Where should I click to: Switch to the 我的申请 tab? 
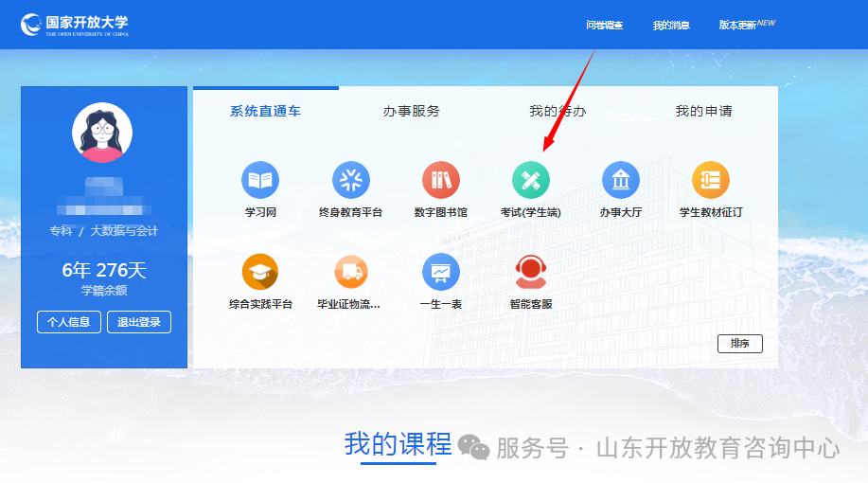coord(703,112)
